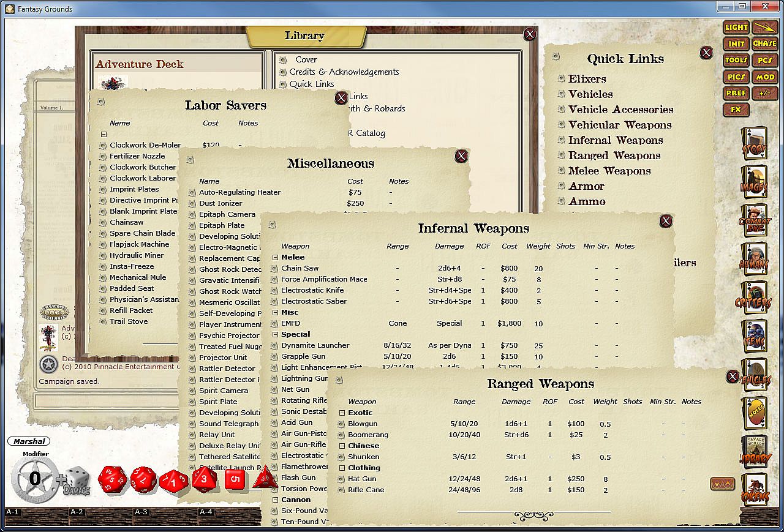Click the Marshal name label
The image size is (784, 532).
click(x=29, y=441)
